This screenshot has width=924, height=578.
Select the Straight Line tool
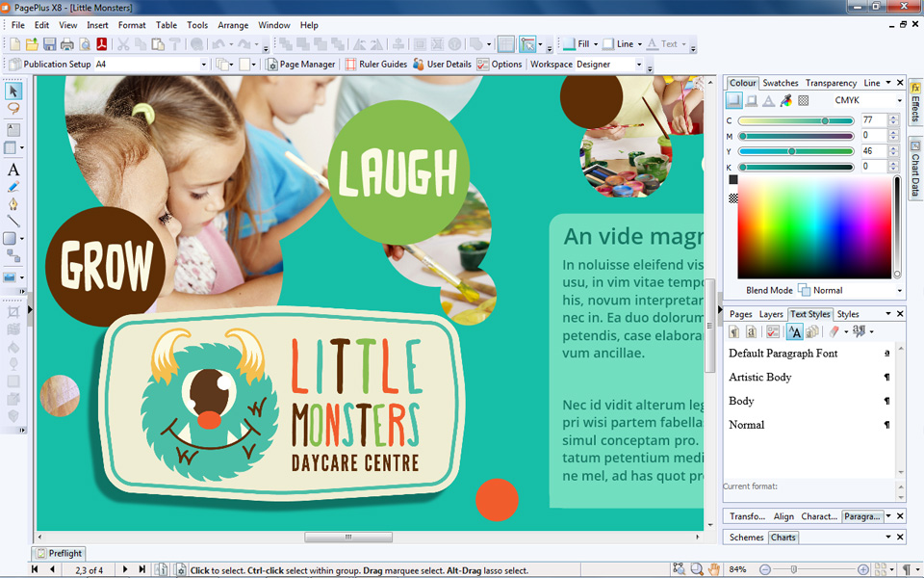tap(13, 222)
